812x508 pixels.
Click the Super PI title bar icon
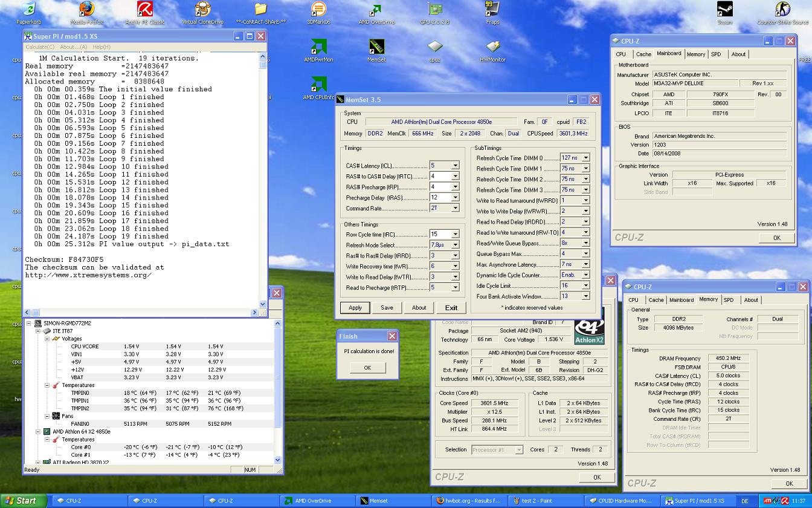(x=28, y=36)
